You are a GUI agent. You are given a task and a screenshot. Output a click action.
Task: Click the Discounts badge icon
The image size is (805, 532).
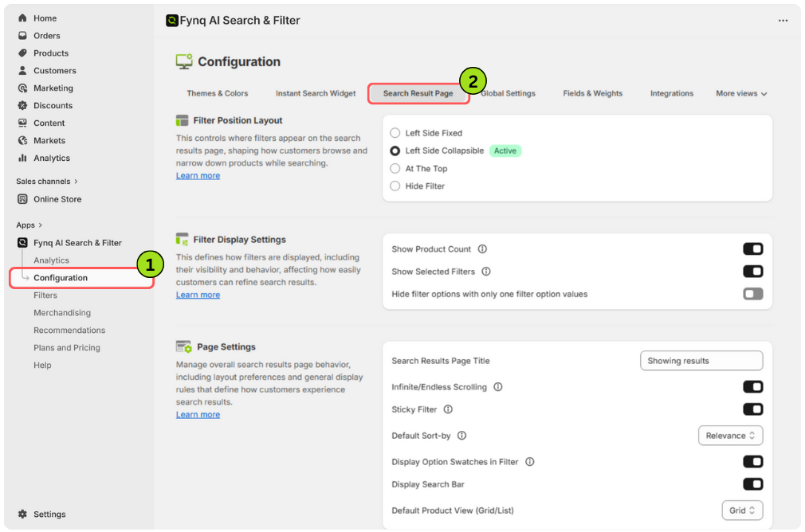click(22, 105)
